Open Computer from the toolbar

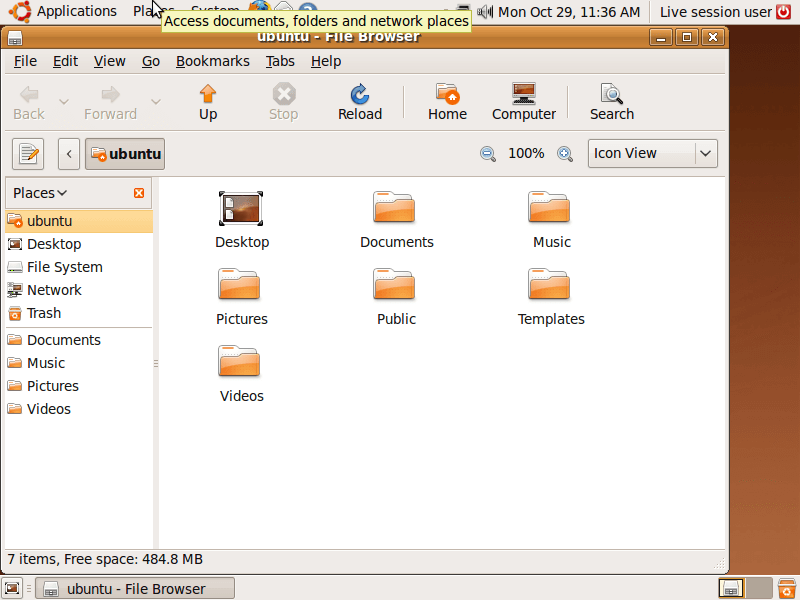click(x=523, y=103)
